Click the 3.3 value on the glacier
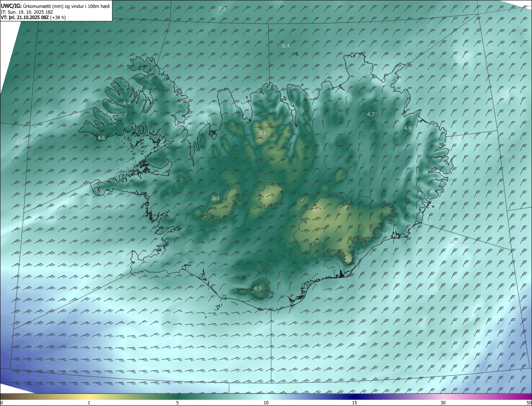The width and height of the screenshot is (532, 406). 216,198
